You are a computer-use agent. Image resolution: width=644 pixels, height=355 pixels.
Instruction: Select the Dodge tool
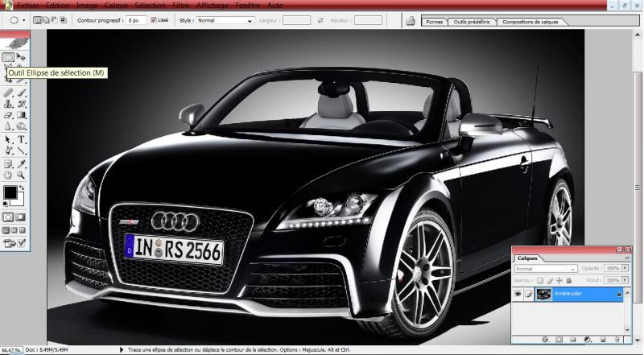tap(22, 126)
